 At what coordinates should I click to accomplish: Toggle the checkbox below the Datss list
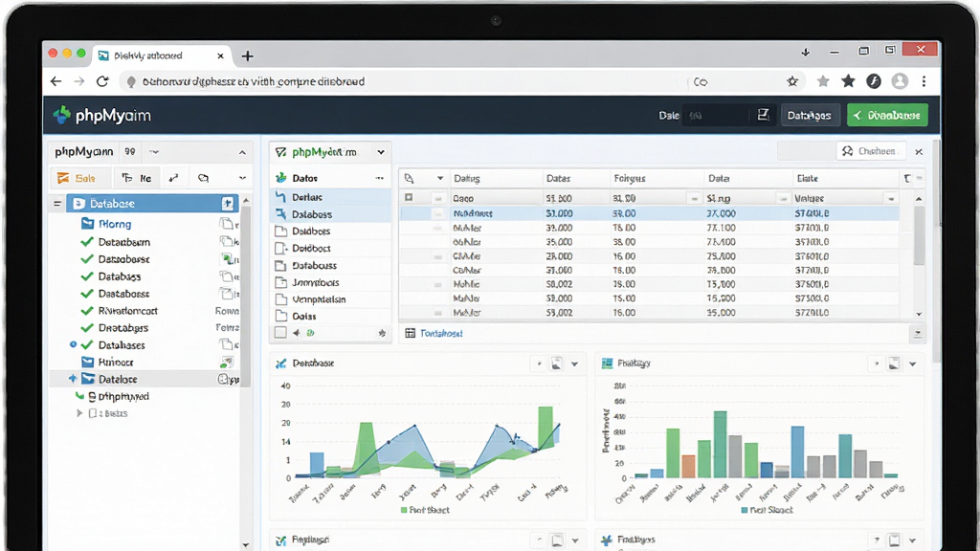280,333
